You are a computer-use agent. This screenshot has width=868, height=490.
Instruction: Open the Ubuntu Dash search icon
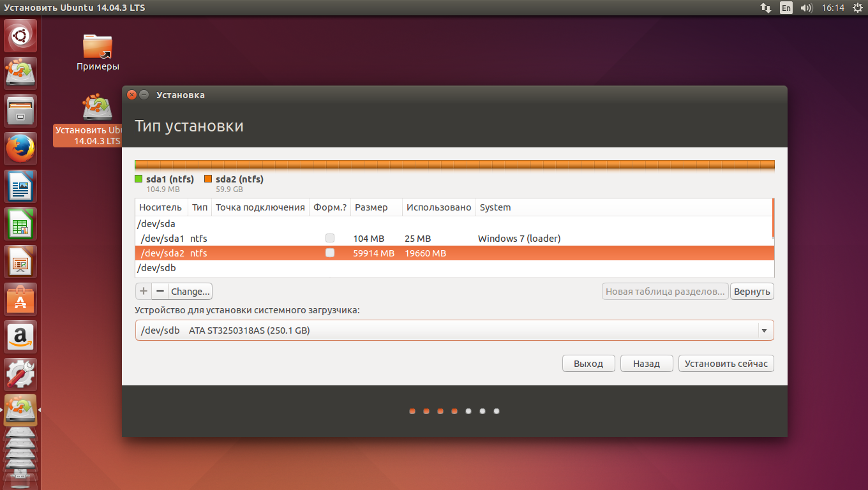click(21, 35)
